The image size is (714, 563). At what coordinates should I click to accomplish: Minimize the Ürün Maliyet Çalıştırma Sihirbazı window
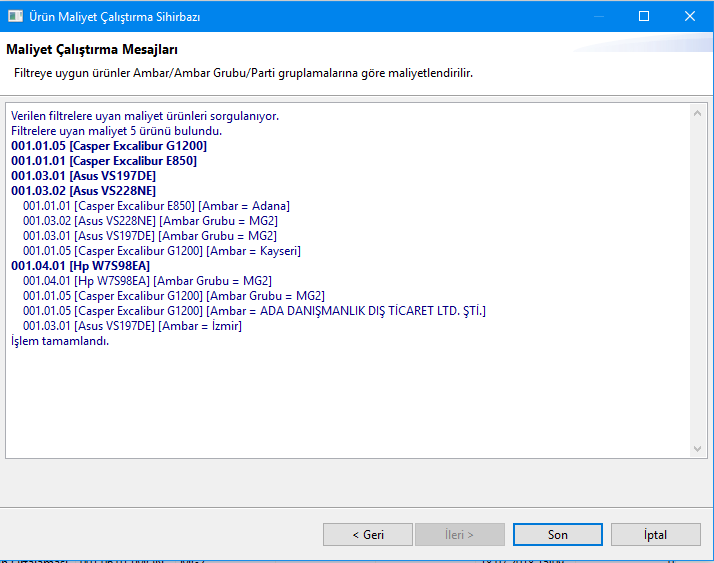[x=597, y=16]
